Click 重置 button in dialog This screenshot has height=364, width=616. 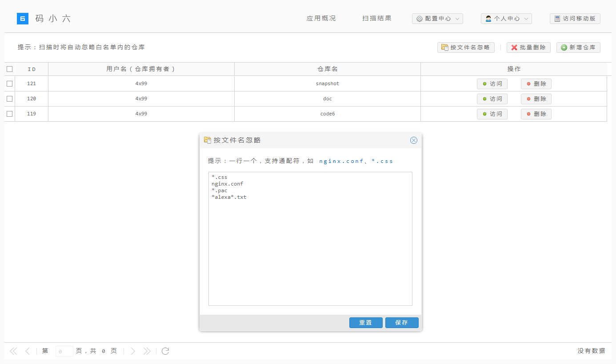click(x=366, y=323)
